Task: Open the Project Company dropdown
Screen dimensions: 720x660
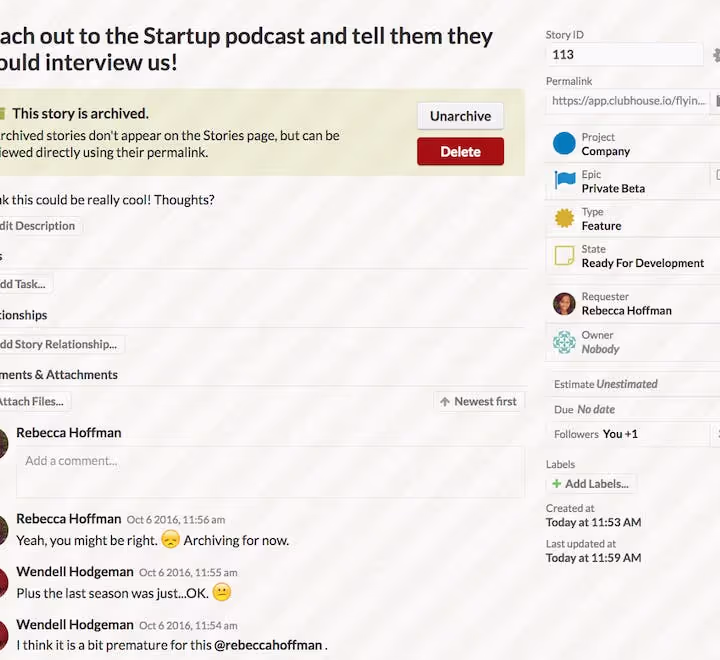Action: pyautogui.click(x=632, y=144)
